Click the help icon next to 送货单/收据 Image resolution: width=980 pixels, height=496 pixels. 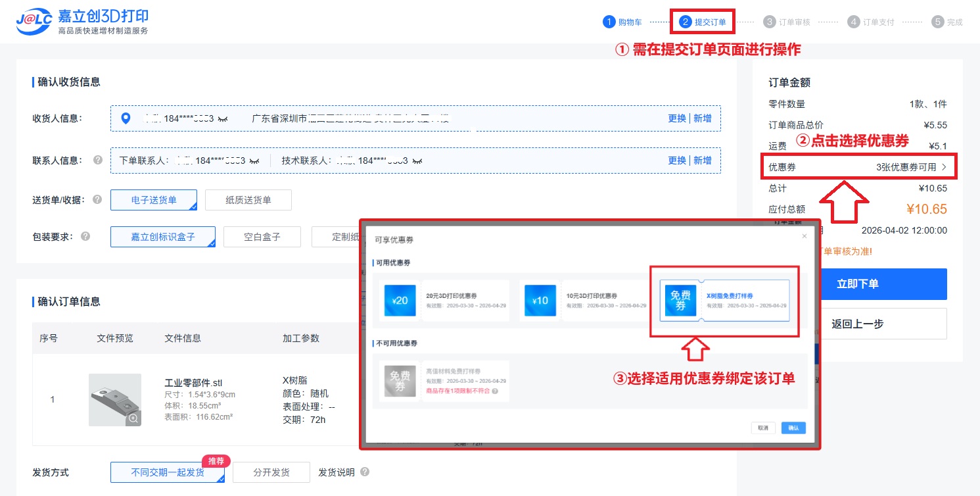tap(98, 200)
